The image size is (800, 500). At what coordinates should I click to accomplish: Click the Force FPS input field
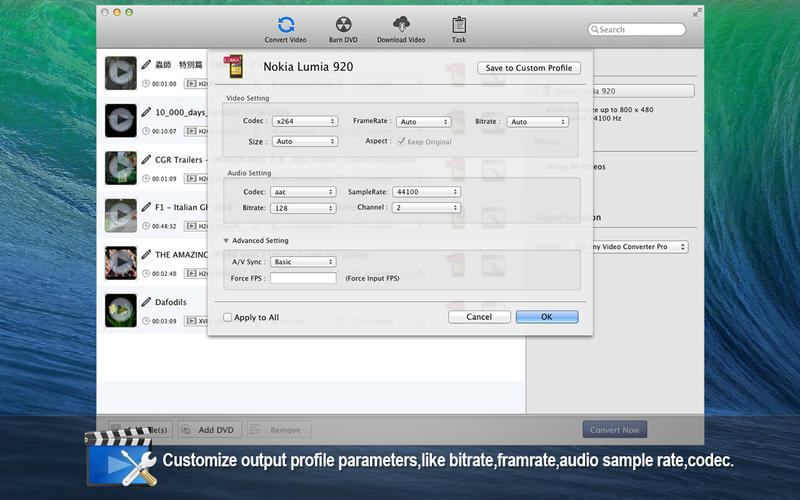(303, 278)
